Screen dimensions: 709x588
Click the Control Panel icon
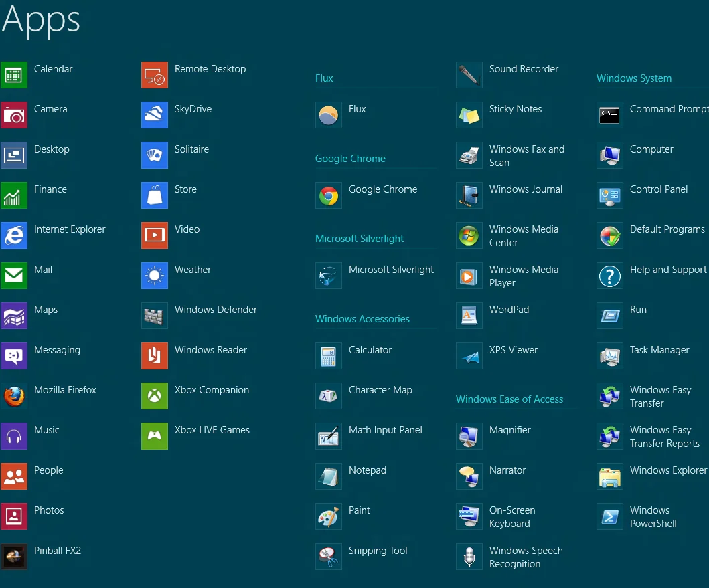pos(609,195)
